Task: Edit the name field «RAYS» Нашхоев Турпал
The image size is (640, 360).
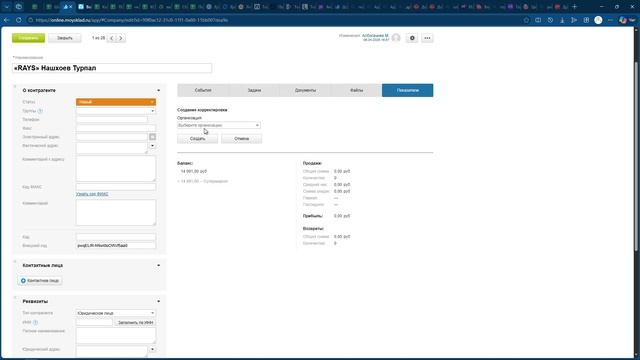Action: point(112,68)
